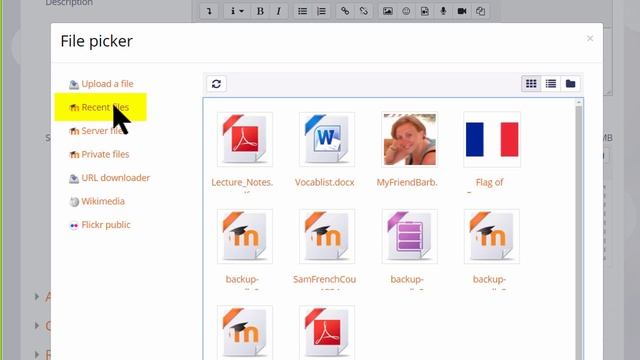Insert an unordered bullet list
Viewport: 640px width, 360px height.
[x=302, y=11]
